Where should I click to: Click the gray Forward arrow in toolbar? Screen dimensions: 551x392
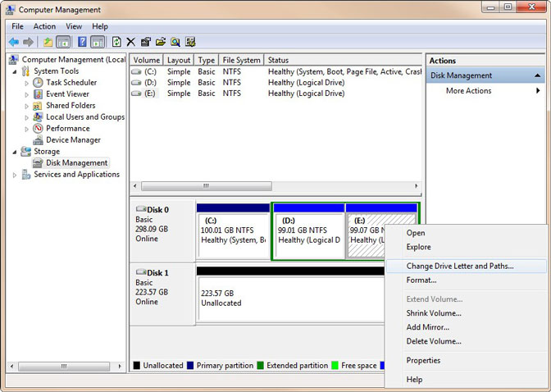click(x=28, y=42)
